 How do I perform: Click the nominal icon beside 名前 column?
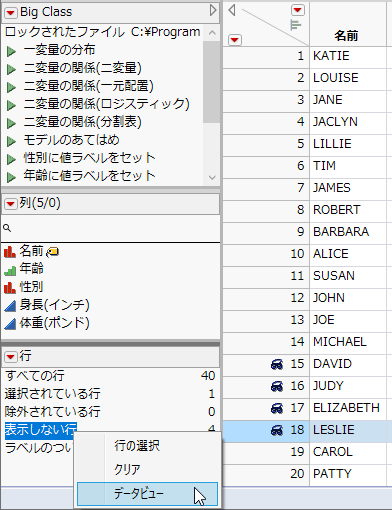click(10, 252)
